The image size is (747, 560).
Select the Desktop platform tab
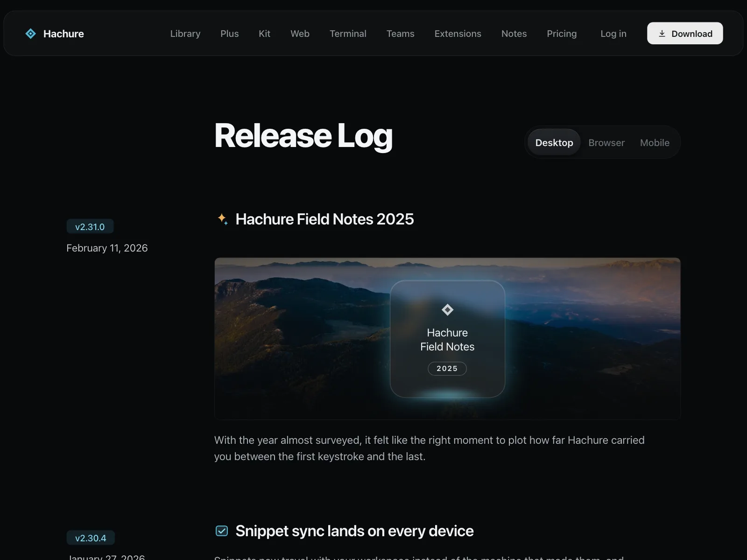(x=554, y=142)
